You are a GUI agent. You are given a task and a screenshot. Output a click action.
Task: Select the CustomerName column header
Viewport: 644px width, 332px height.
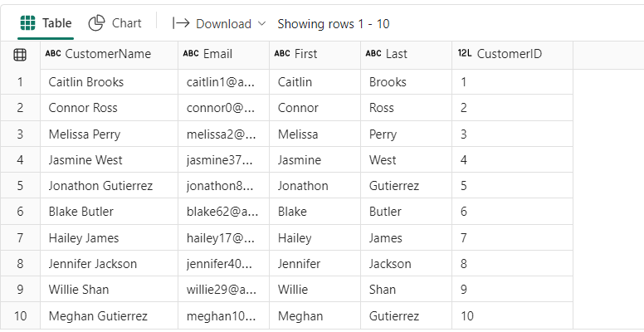coord(110,55)
